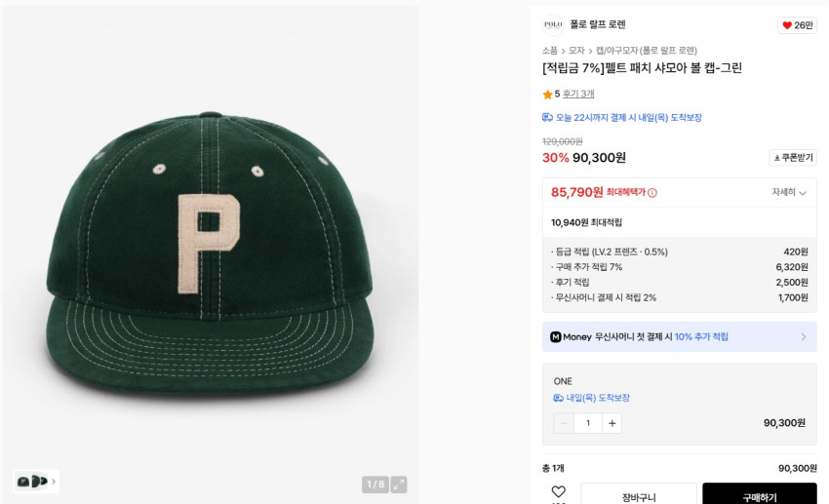Click the quantity number input field
The width and height of the screenshot is (829, 504).
click(587, 423)
